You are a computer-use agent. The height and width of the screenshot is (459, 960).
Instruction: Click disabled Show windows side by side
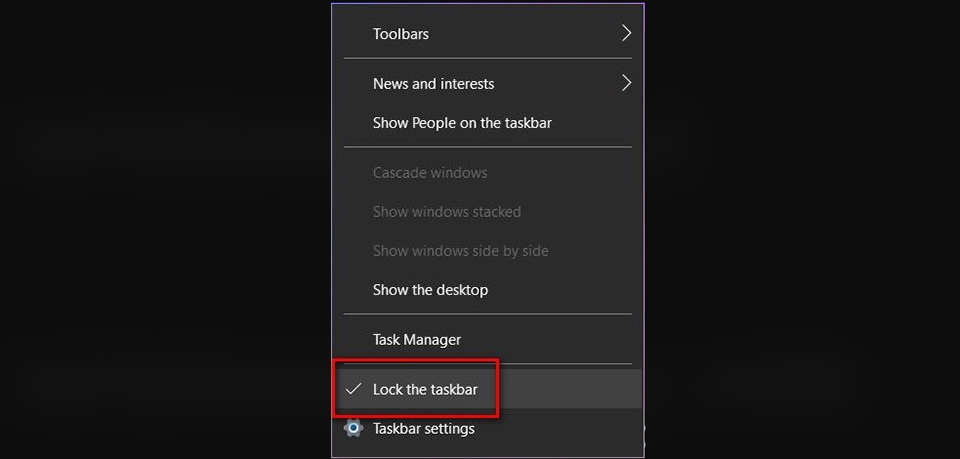click(x=487, y=251)
